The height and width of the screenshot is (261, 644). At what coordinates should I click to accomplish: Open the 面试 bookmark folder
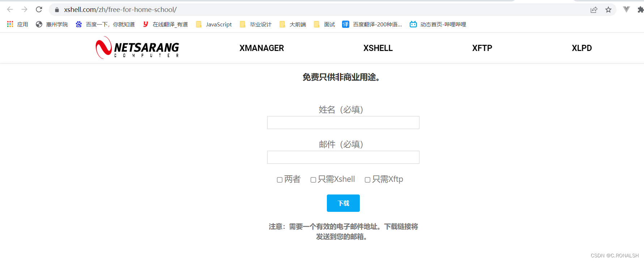tap(324, 24)
